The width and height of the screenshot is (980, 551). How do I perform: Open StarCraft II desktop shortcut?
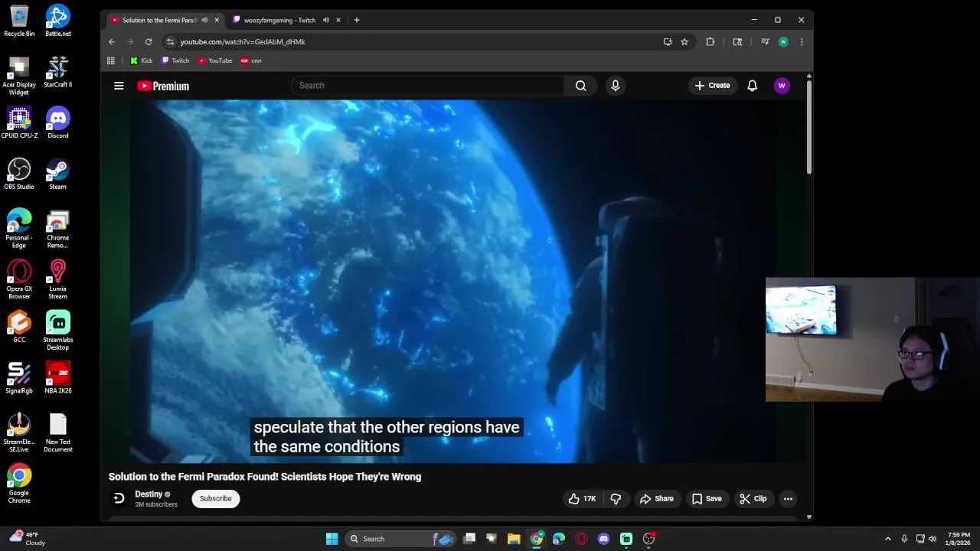click(57, 72)
